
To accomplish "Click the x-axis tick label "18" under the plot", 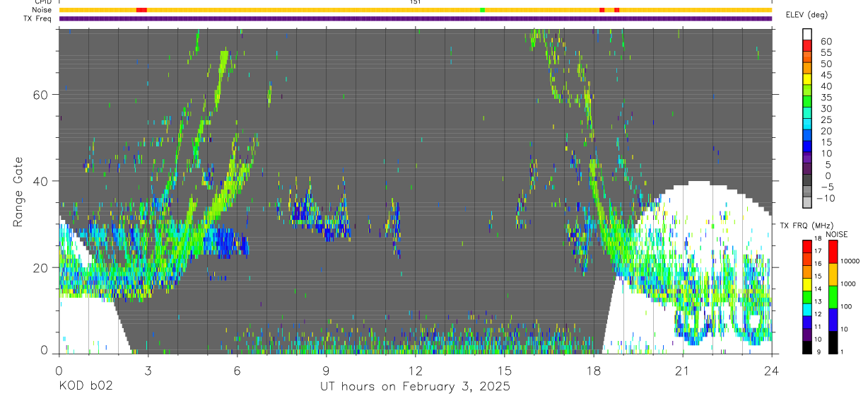I will pyautogui.click(x=594, y=370).
